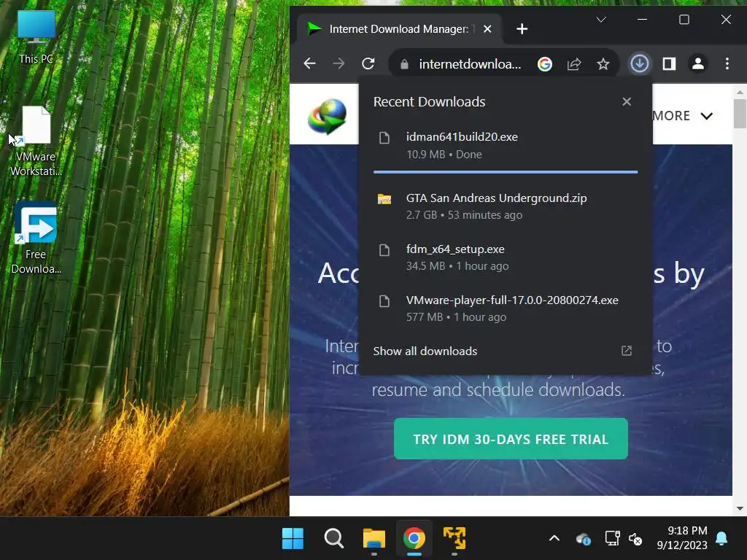
Task: Click the Google icon in address bar
Action: click(x=544, y=64)
